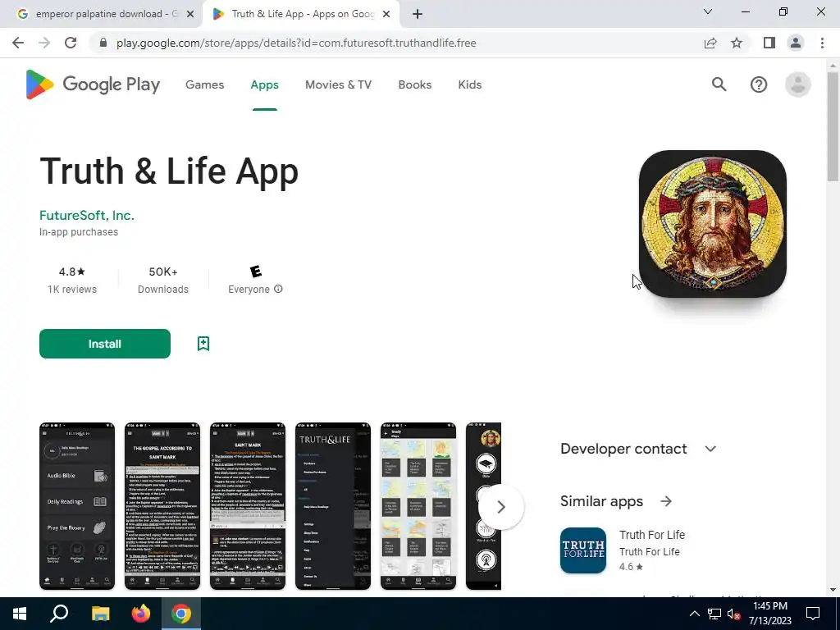Open the Books section
This screenshot has height=630, width=840.
[414, 84]
